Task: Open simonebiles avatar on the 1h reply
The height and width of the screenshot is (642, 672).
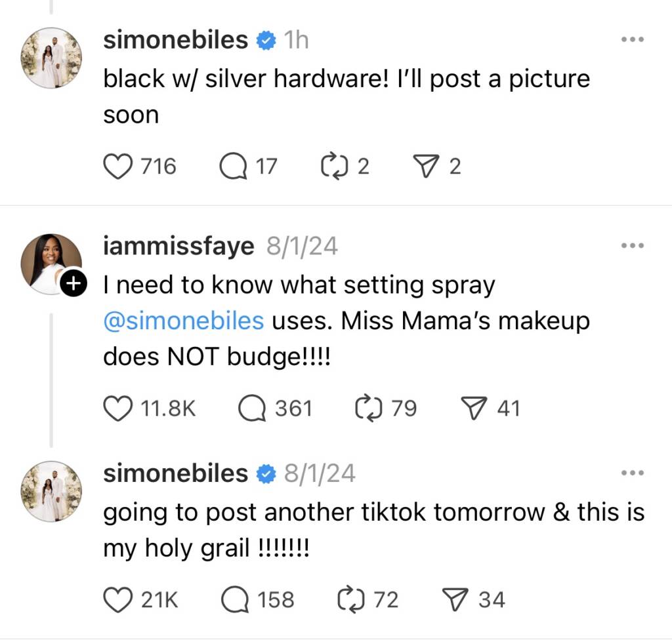Action: (52, 57)
